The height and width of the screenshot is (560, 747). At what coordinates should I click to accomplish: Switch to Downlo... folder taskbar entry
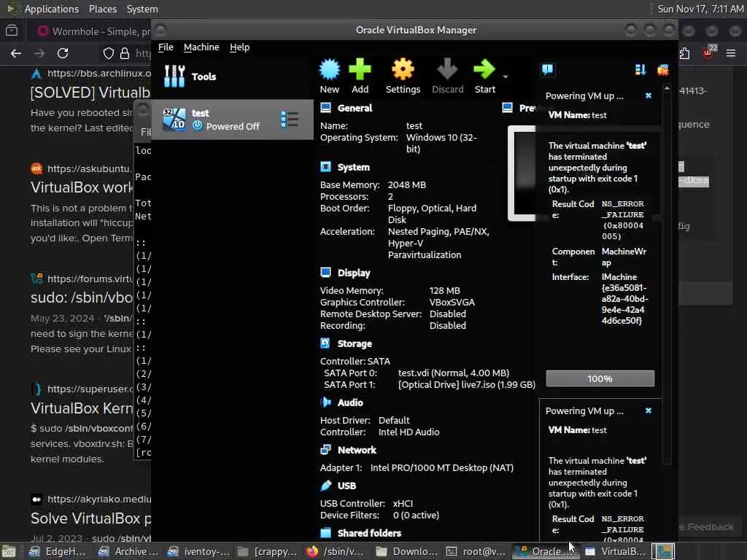406,551
